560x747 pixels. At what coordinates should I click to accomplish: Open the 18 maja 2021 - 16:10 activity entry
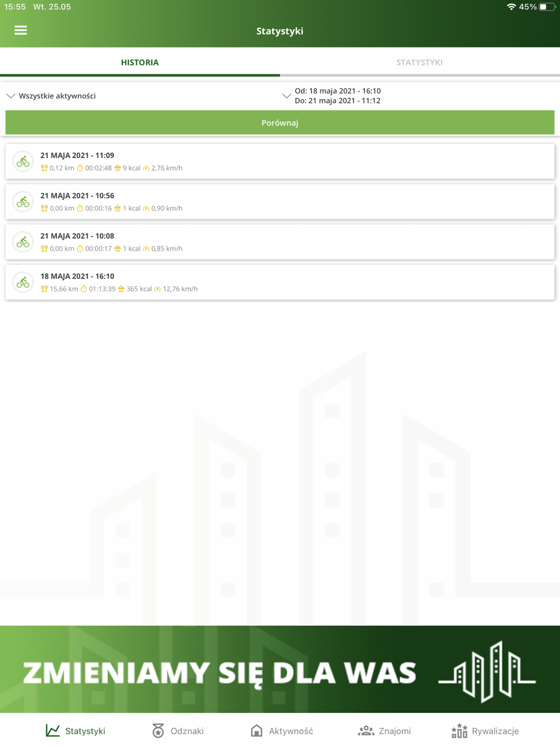pyautogui.click(x=280, y=282)
